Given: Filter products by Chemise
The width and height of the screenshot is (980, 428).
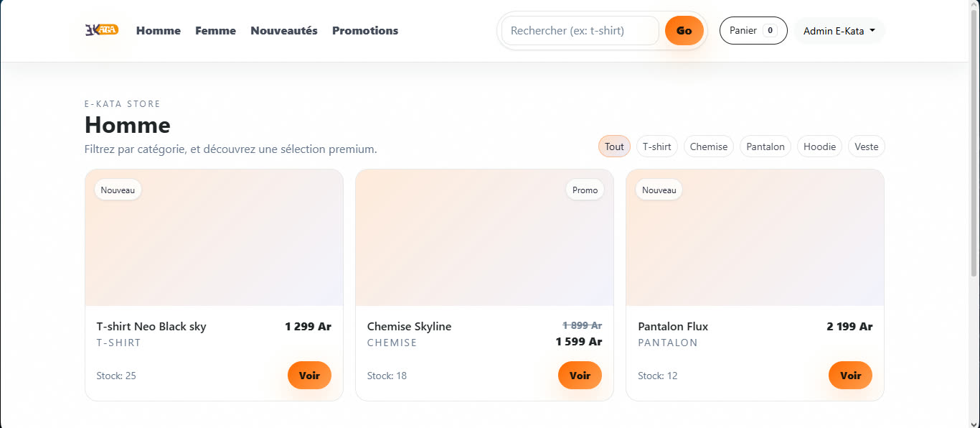Looking at the screenshot, I should pos(709,146).
